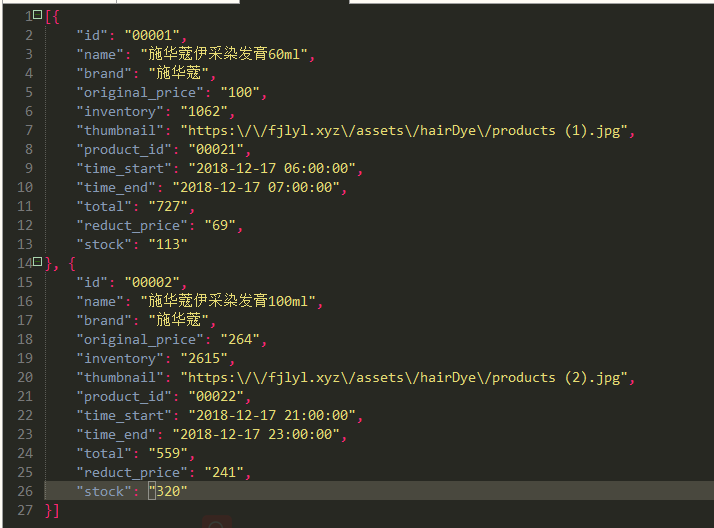Click the inventory value "1062"
This screenshot has height=528, width=714.
point(204,112)
